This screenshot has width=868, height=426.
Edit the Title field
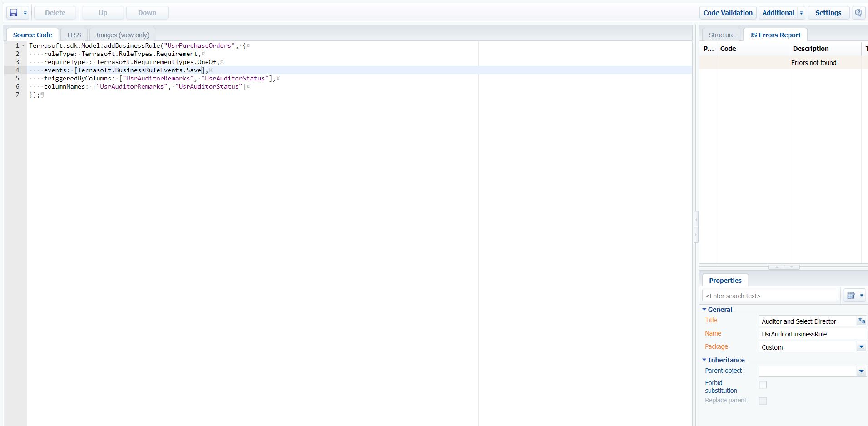tap(807, 321)
